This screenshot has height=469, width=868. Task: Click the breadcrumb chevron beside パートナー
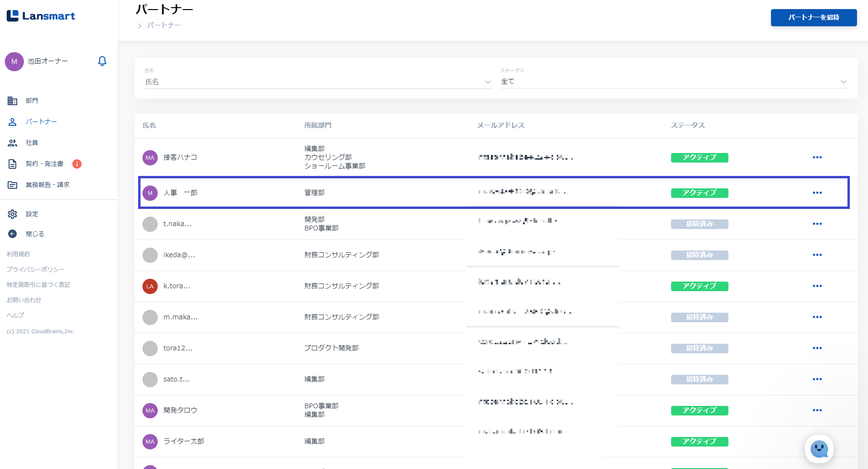tap(140, 26)
